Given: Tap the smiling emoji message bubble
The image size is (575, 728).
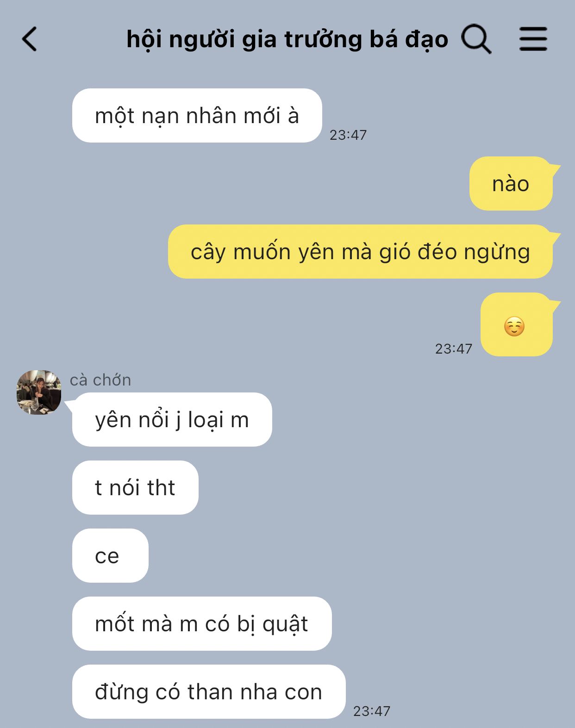Looking at the screenshot, I should coord(517,324).
